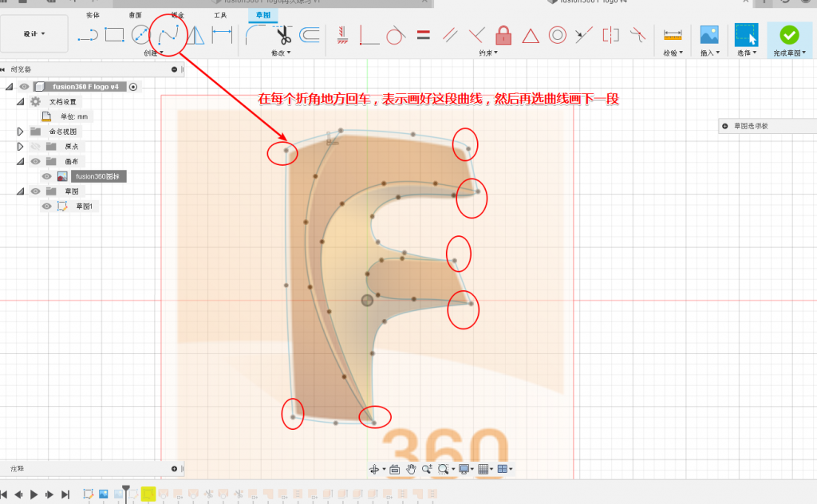Expand the 草图选项板 sketch palette
The width and height of the screenshot is (817, 504).
(724, 126)
